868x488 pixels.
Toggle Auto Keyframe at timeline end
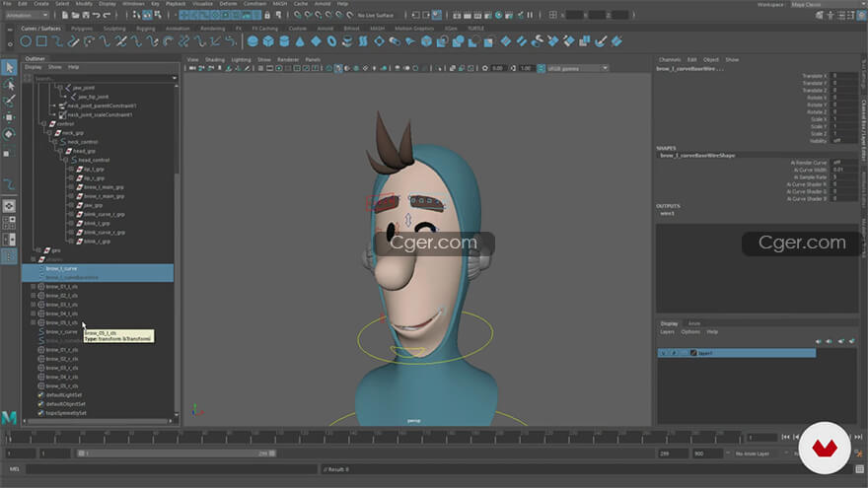click(859, 453)
